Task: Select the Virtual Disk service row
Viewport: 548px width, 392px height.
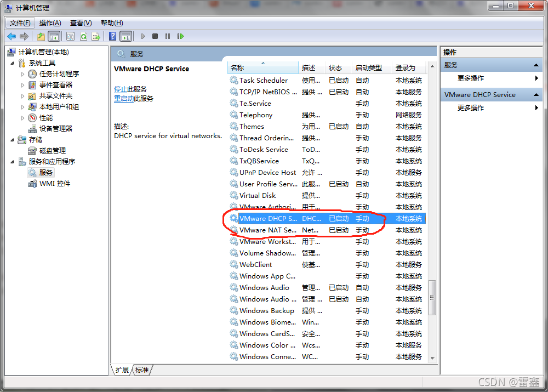Action: click(327, 196)
